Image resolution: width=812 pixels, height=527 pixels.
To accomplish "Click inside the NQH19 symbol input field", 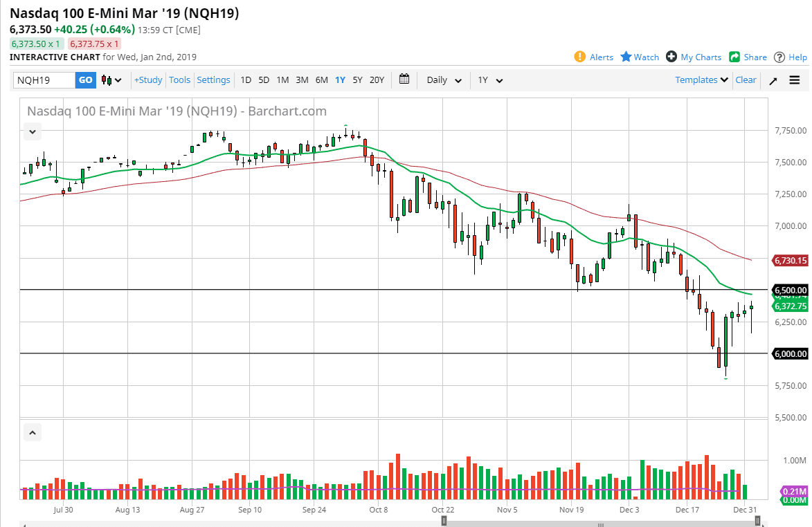I will tap(42, 80).
